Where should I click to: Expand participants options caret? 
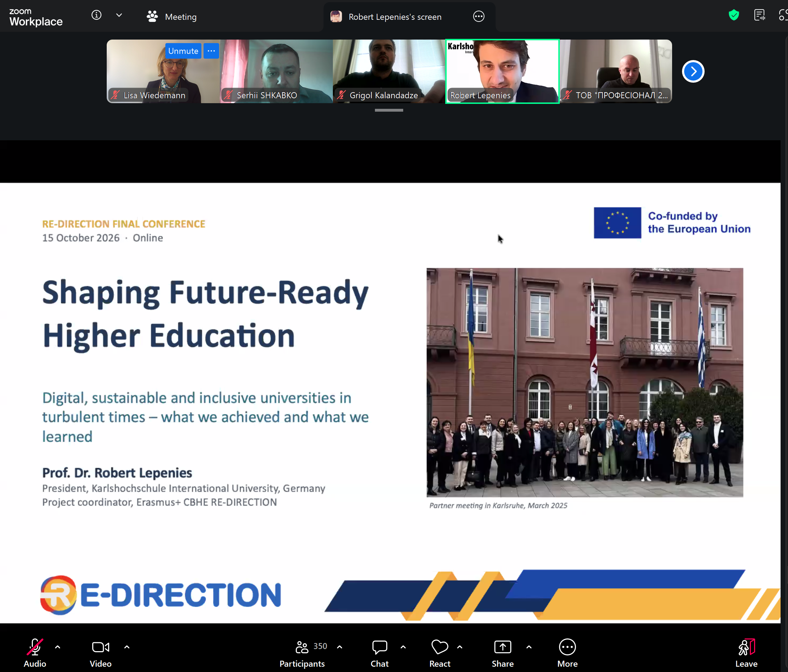[x=340, y=647]
